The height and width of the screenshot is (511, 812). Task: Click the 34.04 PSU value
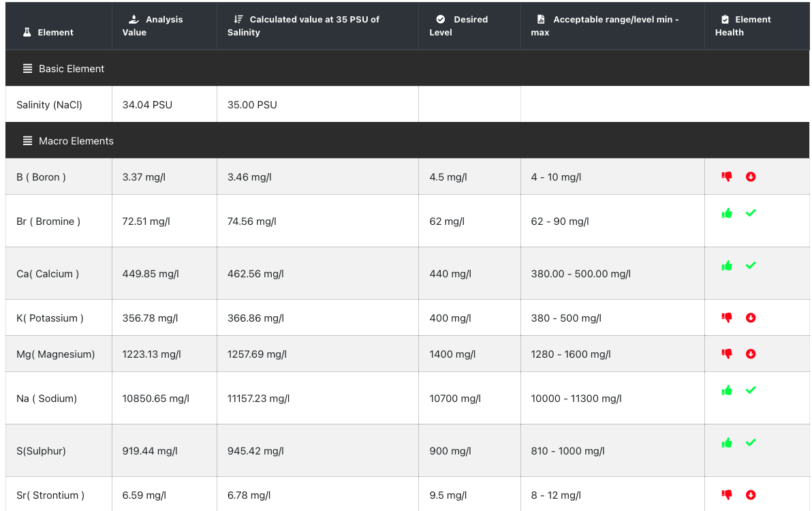click(147, 104)
